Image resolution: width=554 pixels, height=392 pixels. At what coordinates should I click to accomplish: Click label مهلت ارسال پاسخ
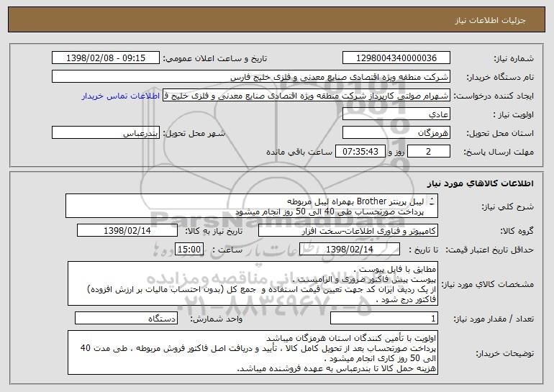pos(499,152)
